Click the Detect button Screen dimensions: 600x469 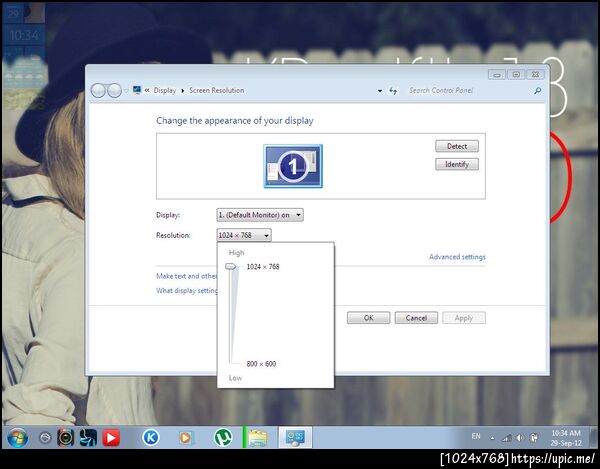pyautogui.click(x=457, y=146)
